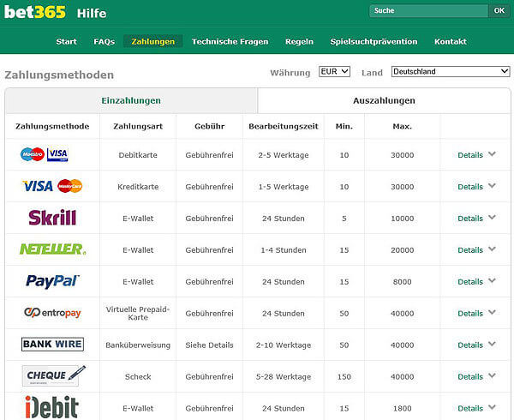This screenshot has height=420, width=514.
Task: Click the 'Virtuelle Prepaid-Karte' cell
Action: (138, 313)
